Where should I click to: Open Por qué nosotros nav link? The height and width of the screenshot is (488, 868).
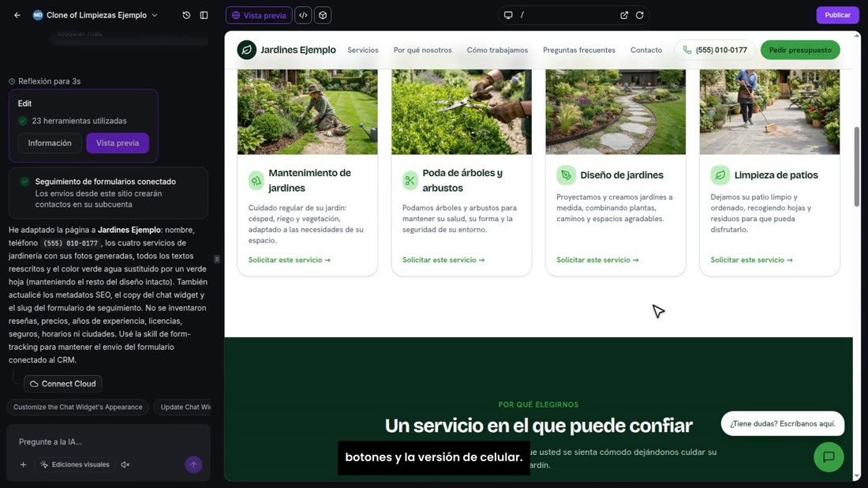pos(422,50)
